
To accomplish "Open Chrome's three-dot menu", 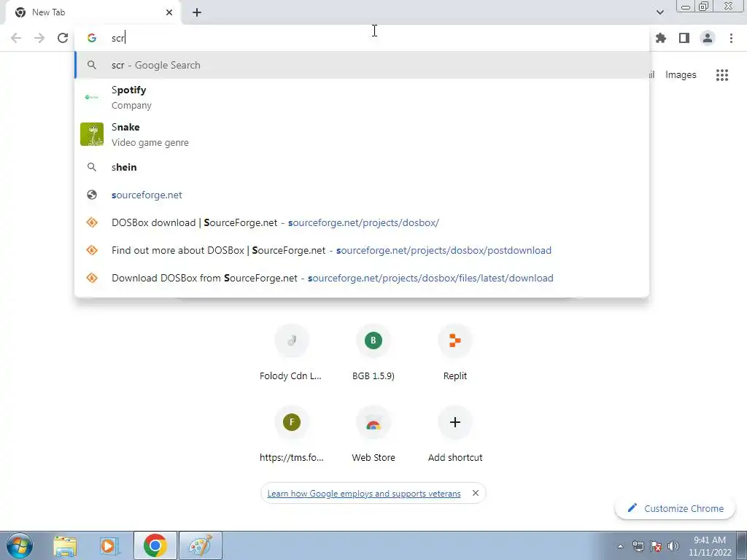I will [x=731, y=38].
